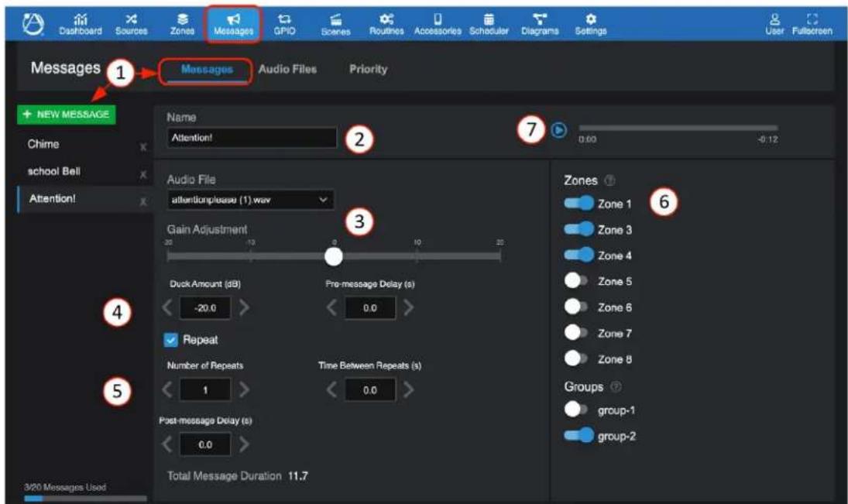This screenshot has width=848, height=504.
Task: Open the Accessories page
Action: click(438, 25)
